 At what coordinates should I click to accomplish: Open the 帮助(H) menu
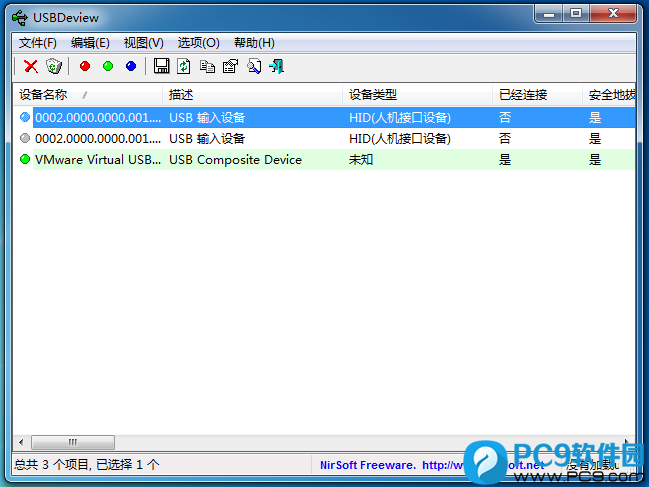click(254, 43)
